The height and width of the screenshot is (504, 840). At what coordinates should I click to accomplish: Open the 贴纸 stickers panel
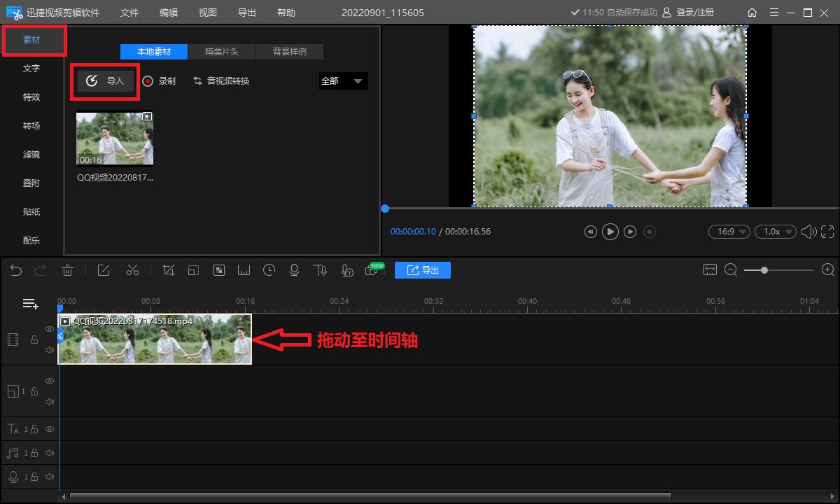click(x=31, y=211)
